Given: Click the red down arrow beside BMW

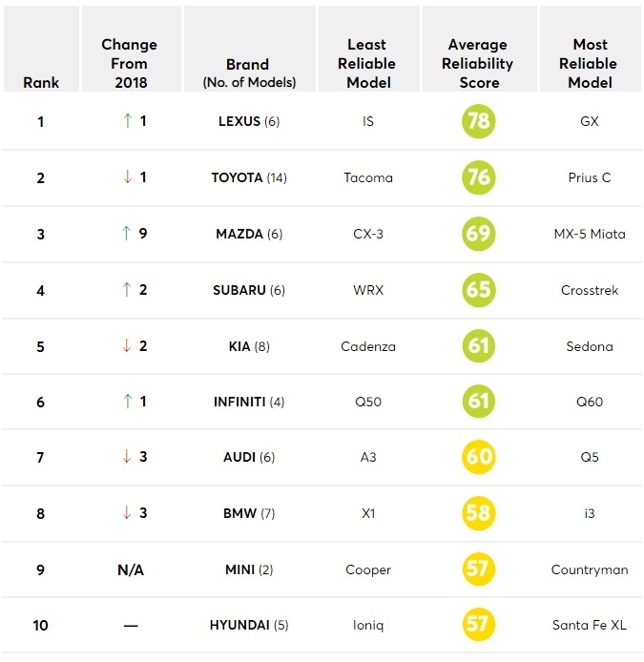Looking at the screenshot, I should (126, 513).
